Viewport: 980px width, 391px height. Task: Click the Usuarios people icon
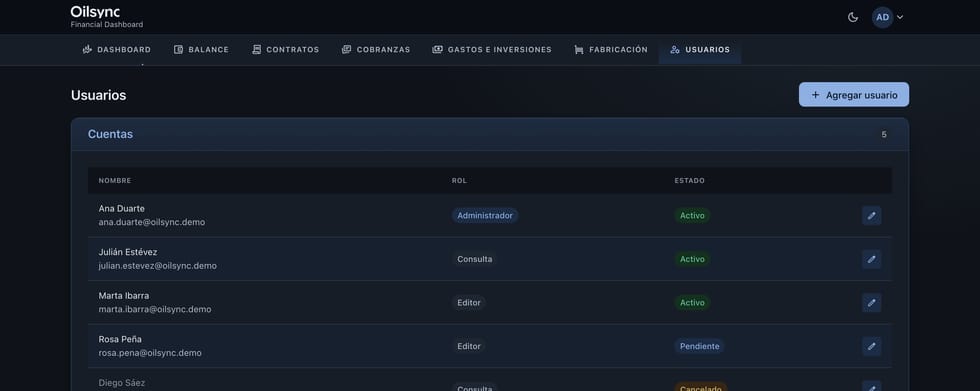click(x=675, y=50)
